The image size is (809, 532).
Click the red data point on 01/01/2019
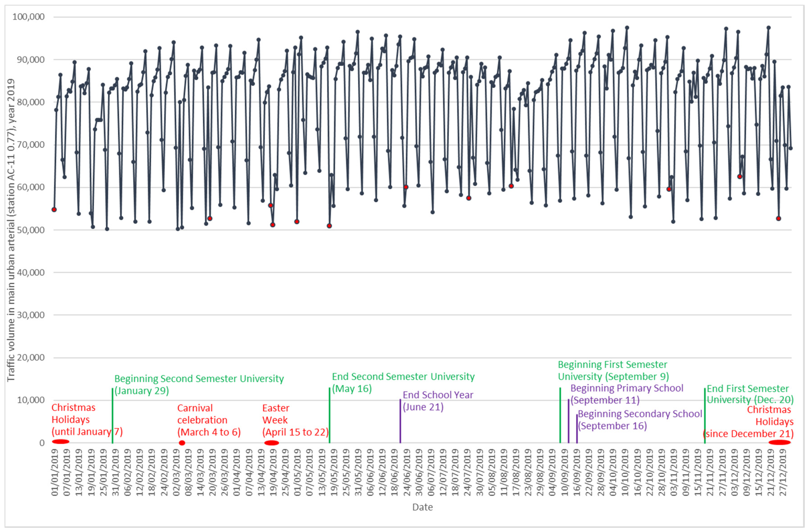point(54,210)
